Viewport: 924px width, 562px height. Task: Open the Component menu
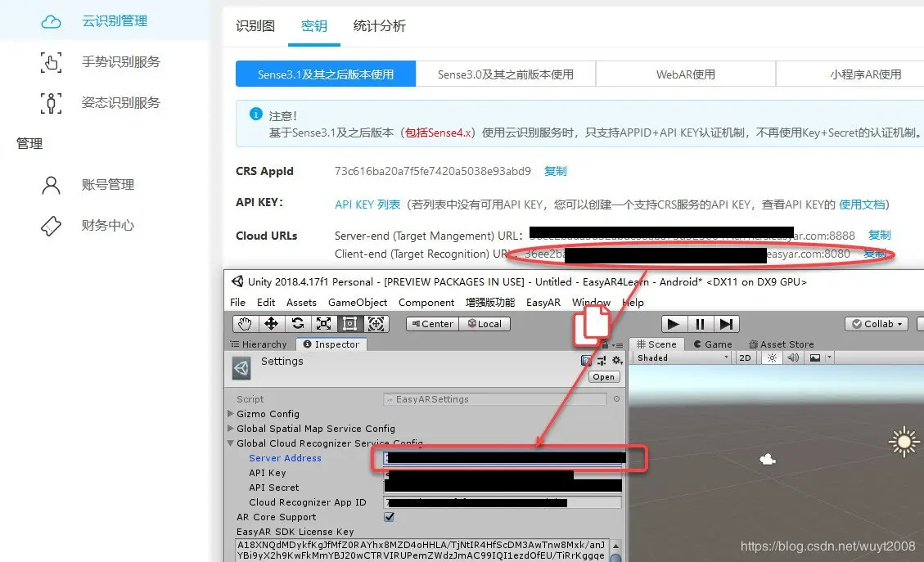pos(426,302)
